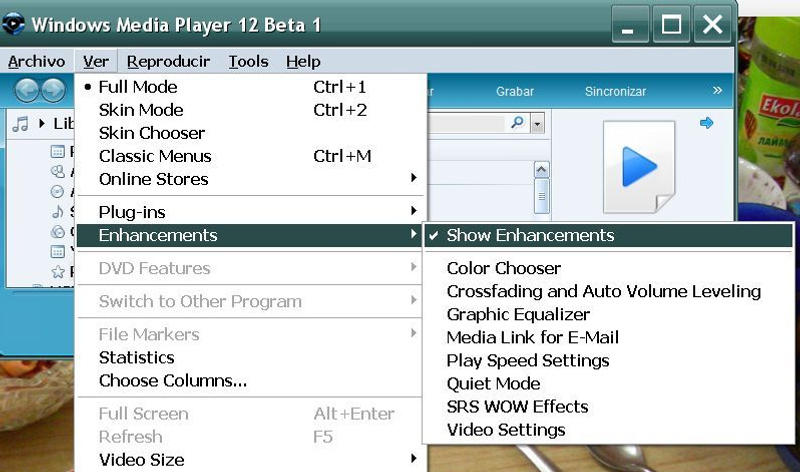Select Full Mode view option
Screen dimensions: 800x472
[138, 87]
